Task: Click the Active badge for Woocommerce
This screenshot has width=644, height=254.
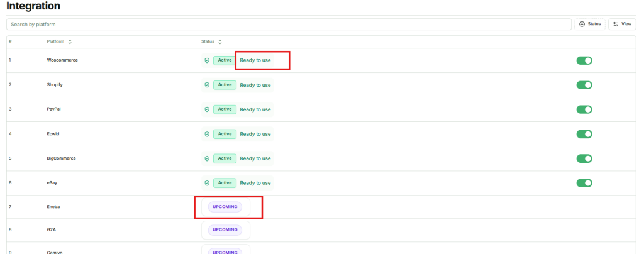Action: (x=225, y=60)
